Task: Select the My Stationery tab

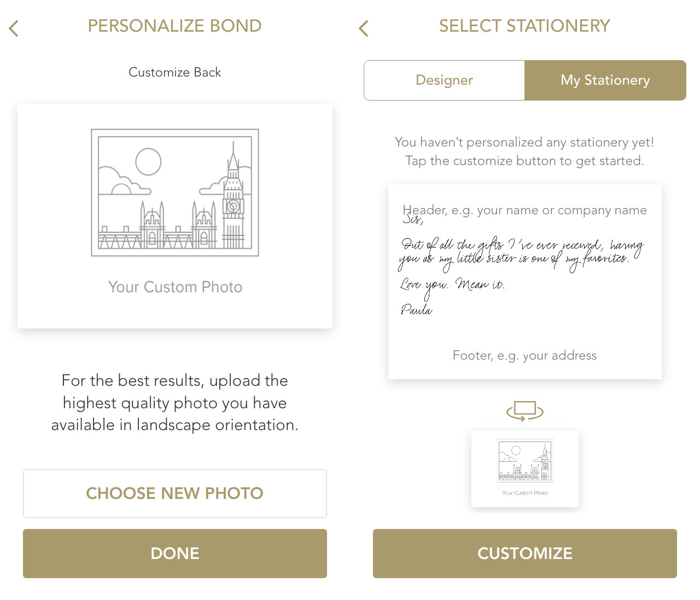Action: click(605, 80)
